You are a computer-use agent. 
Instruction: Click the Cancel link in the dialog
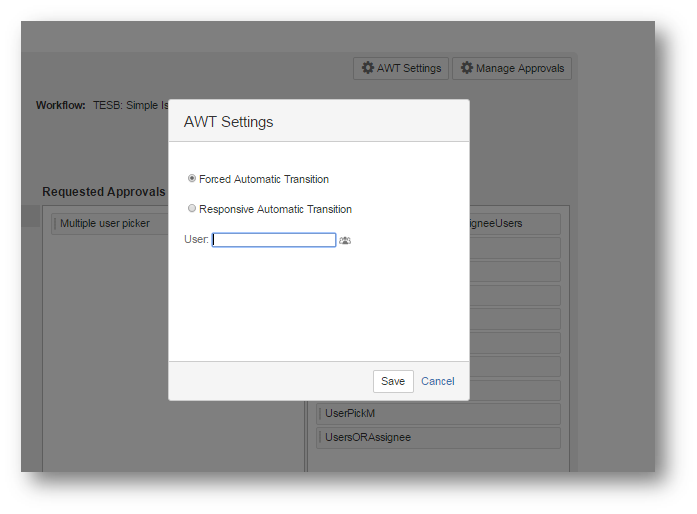point(437,381)
